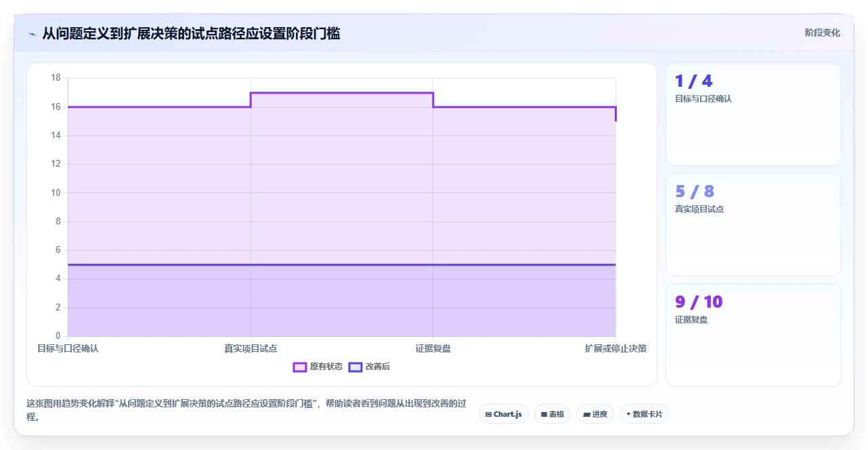Screen dimensions: 868x450
Task: Open the 1 / 4 目标与口径确认 card
Action: [754, 115]
